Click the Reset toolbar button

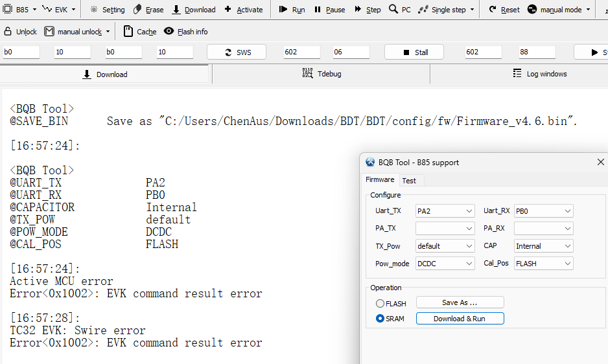pyautogui.click(x=504, y=9)
